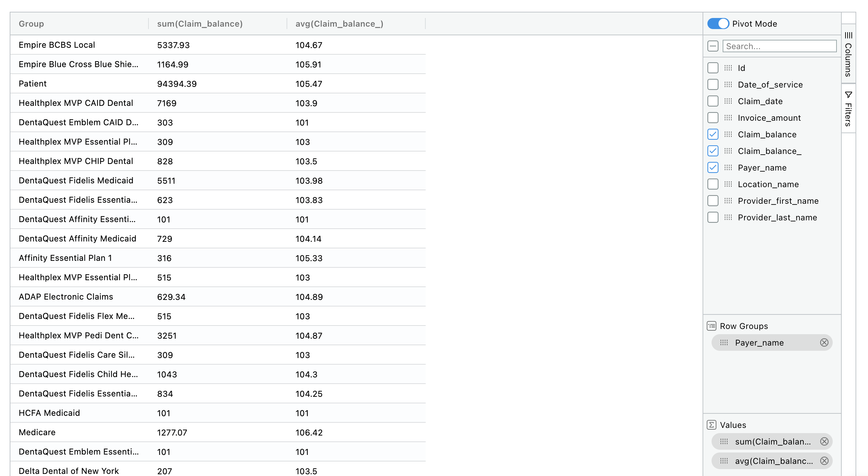Focus the column Search field
The height and width of the screenshot is (476, 868).
click(779, 46)
